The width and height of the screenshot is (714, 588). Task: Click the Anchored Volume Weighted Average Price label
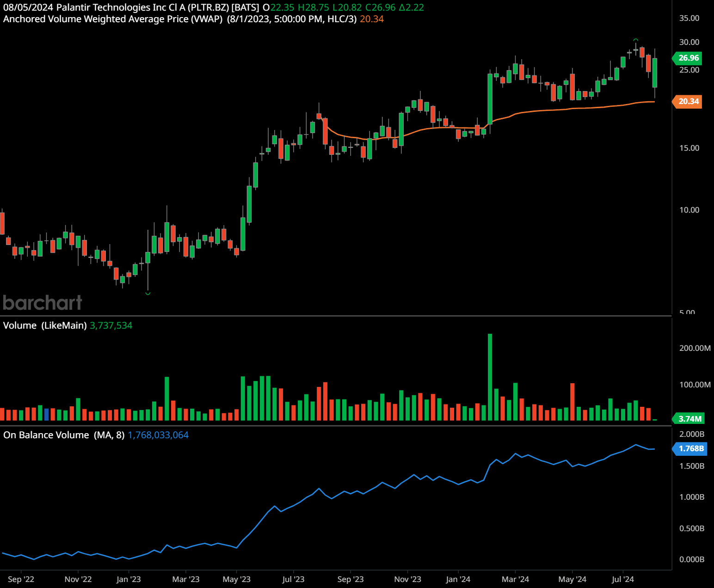113,19
